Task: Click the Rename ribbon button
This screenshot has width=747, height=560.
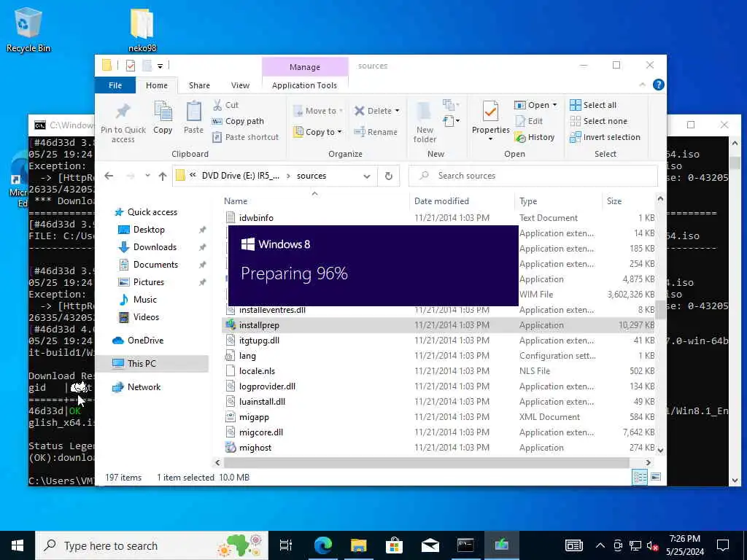Action: pos(376,132)
